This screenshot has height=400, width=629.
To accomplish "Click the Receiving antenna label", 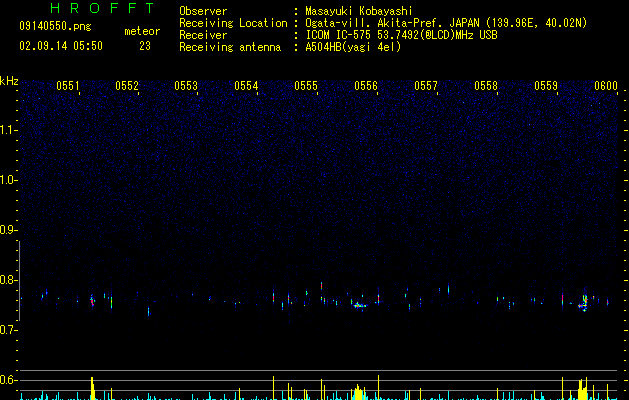I will (230, 47).
